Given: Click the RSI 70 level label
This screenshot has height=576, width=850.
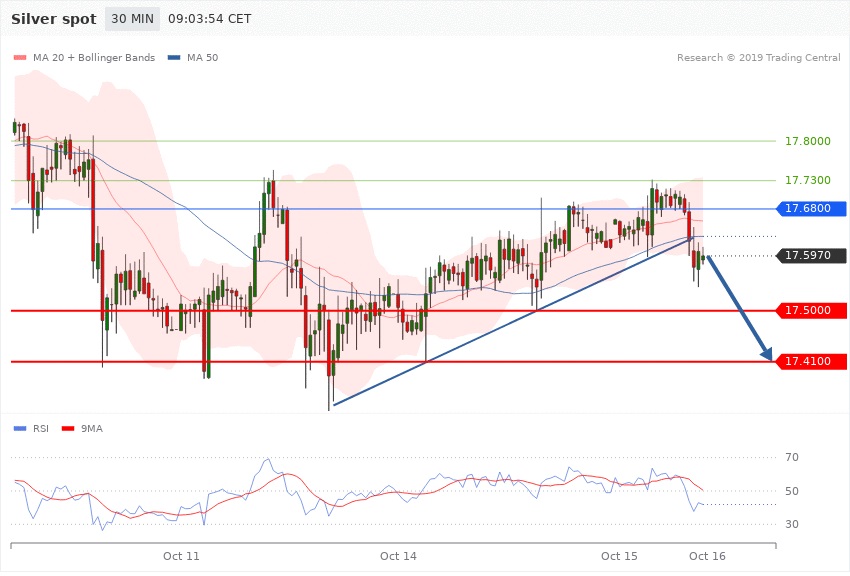Looking at the screenshot, I should pyautogui.click(x=792, y=458).
